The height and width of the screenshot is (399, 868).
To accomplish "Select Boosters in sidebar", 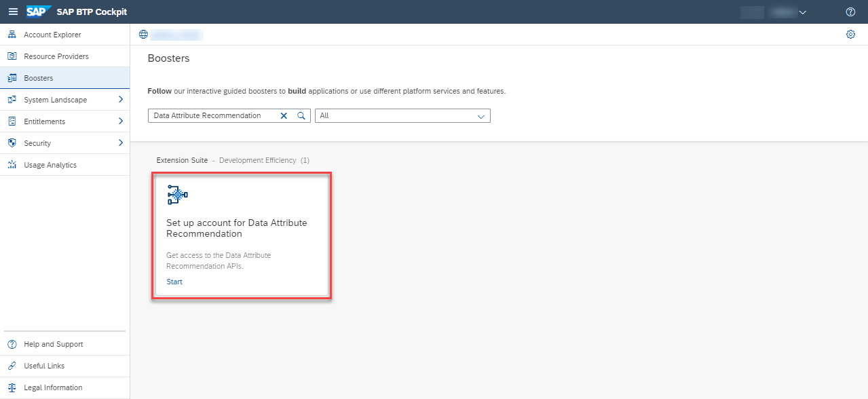I will [x=65, y=78].
